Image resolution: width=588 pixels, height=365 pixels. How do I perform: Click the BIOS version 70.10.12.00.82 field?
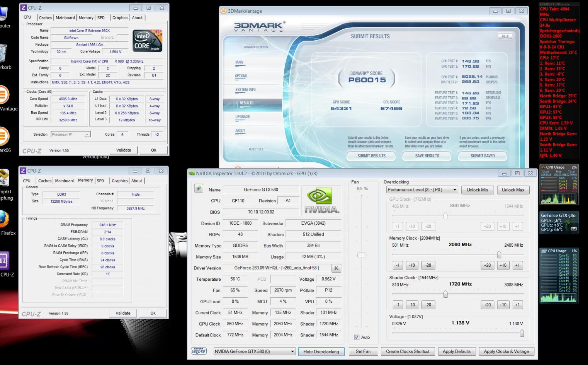point(261,212)
